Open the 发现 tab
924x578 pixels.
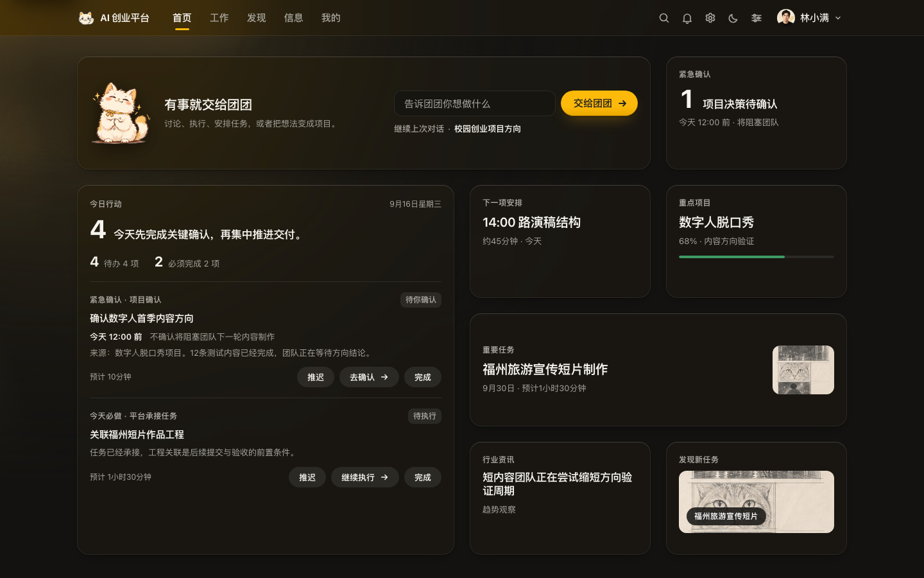click(x=257, y=18)
